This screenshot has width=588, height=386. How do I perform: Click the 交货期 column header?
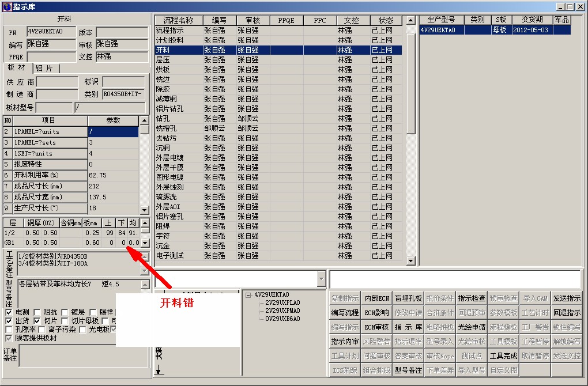click(532, 20)
